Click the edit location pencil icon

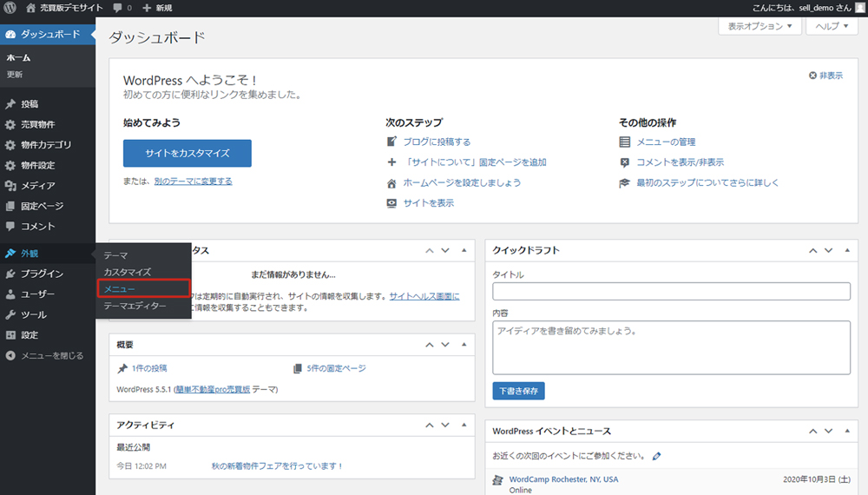657,455
